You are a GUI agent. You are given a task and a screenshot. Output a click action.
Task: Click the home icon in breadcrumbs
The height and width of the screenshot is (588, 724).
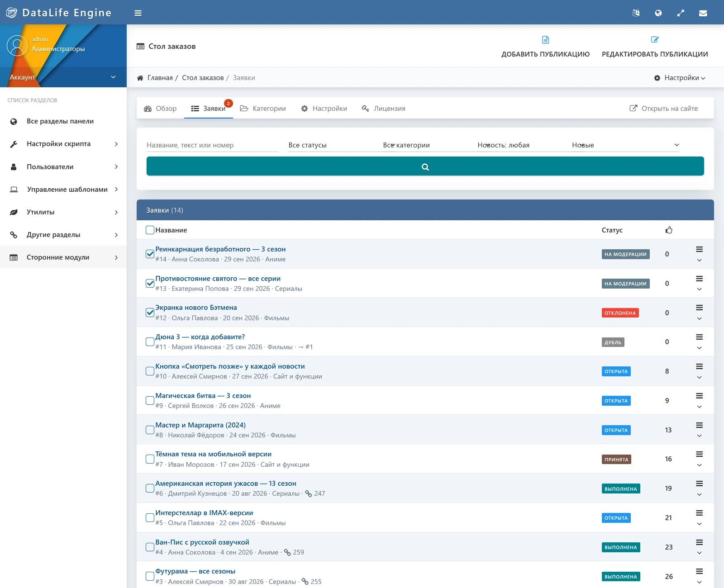click(x=140, y=78)
